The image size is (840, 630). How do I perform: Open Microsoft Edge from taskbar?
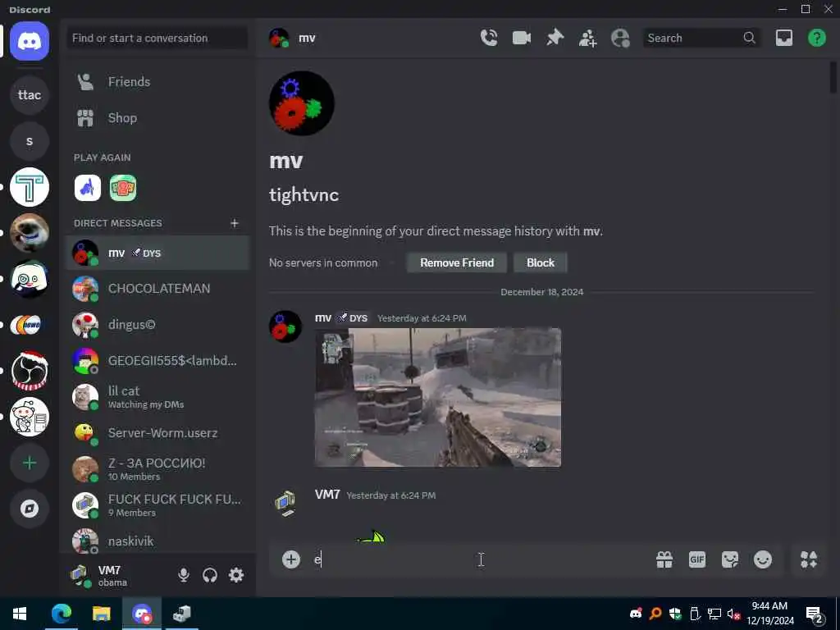[61, 614]
